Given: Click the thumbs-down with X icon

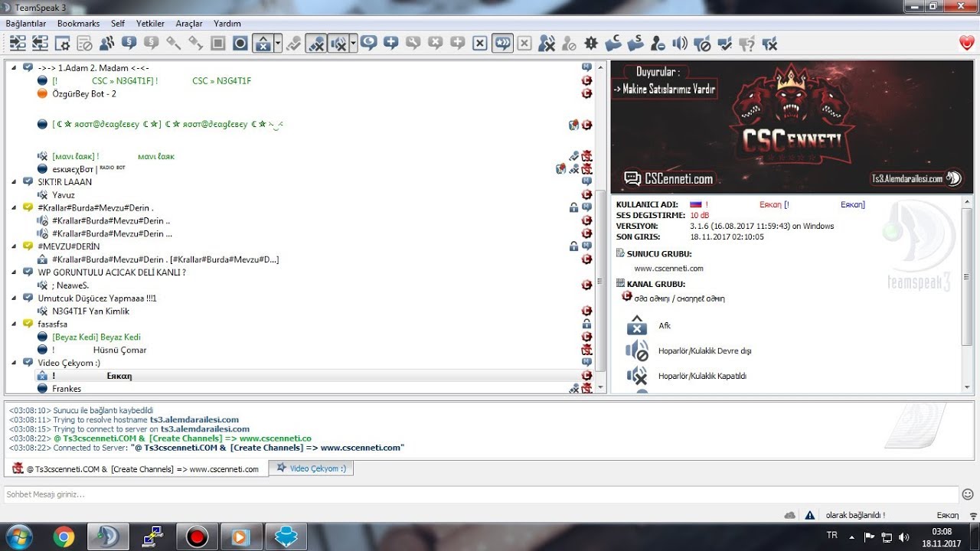Looking at the screenshot, I should (x=769, y=44).
